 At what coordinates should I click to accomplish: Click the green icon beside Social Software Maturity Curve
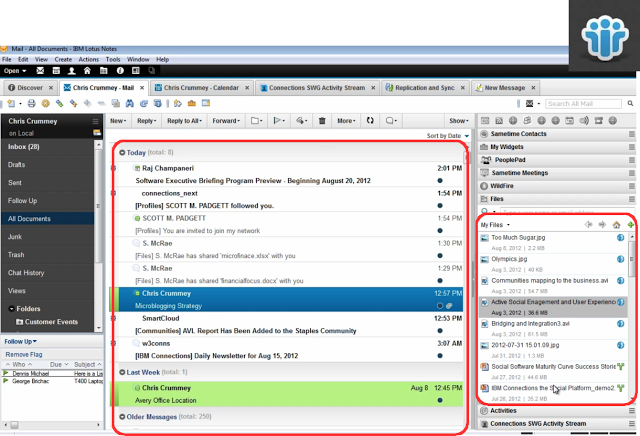pyautogui.click(x=621, y=367)
